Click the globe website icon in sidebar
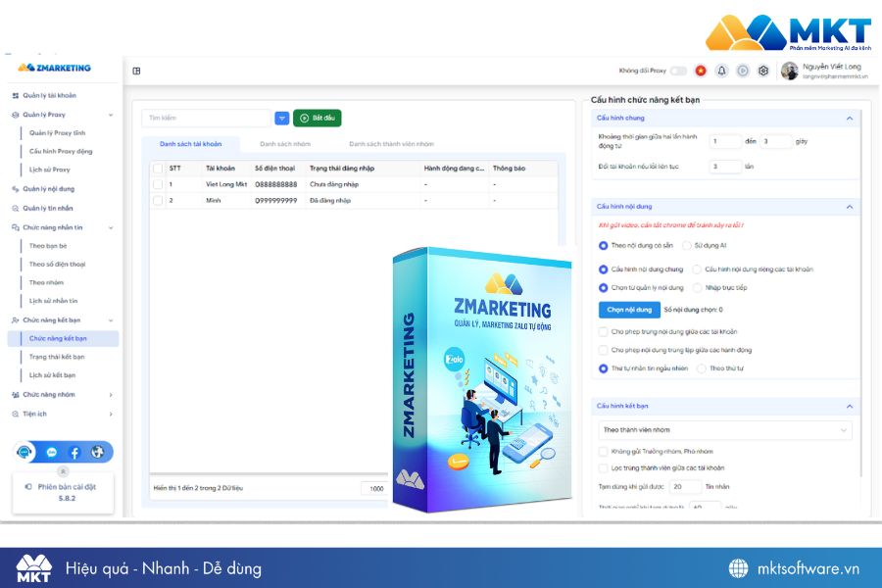The image size is (882, 588). (97, 452)
